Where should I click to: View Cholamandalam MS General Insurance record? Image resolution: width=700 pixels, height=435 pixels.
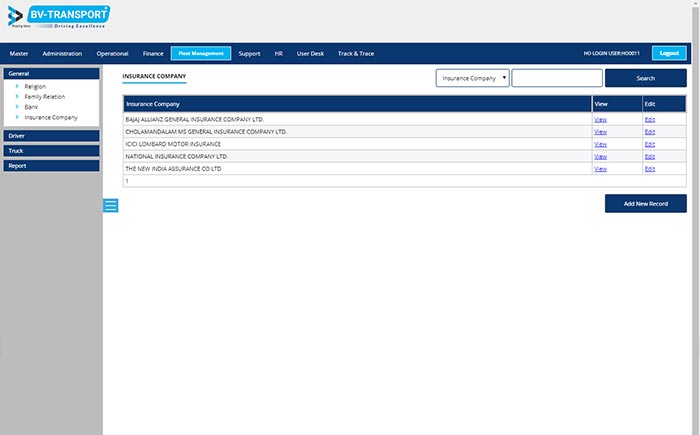[600, 132]
